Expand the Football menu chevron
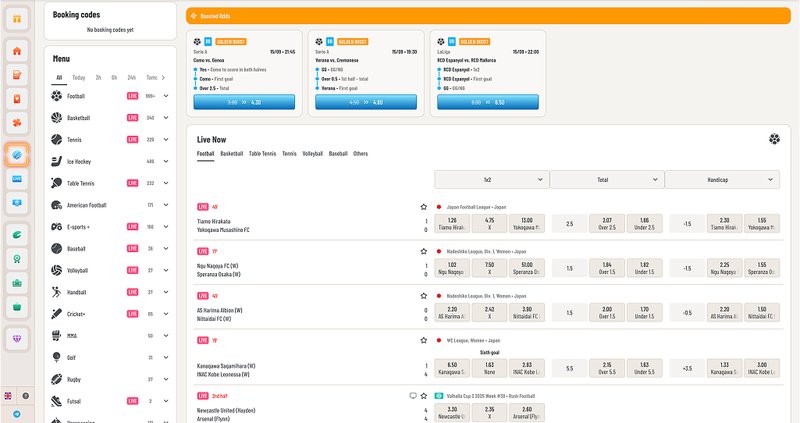Screen dimensions: 800x423 point(166,95)
